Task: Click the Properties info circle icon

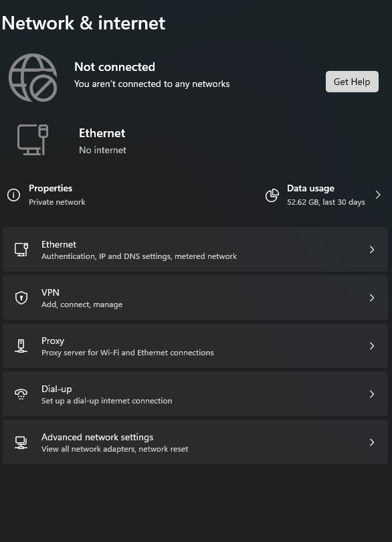Action: 13,195
